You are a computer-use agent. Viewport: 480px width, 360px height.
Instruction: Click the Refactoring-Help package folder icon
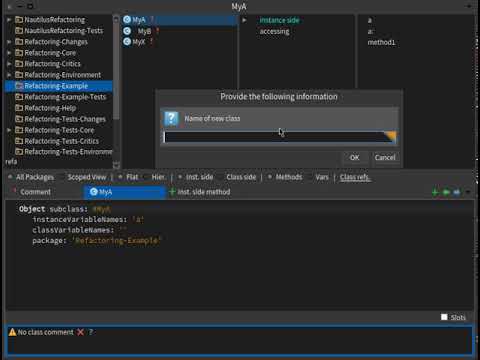[x=19, y=108]
